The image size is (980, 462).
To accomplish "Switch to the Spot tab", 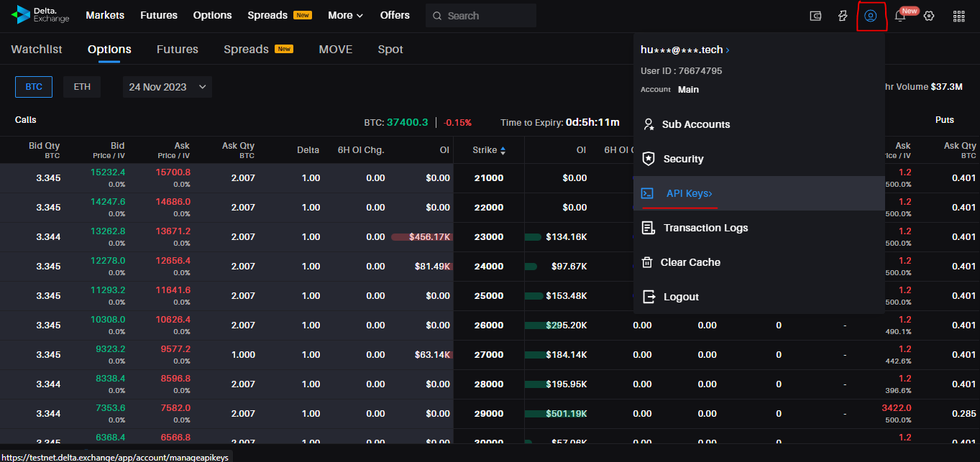I will click(390, 49).
